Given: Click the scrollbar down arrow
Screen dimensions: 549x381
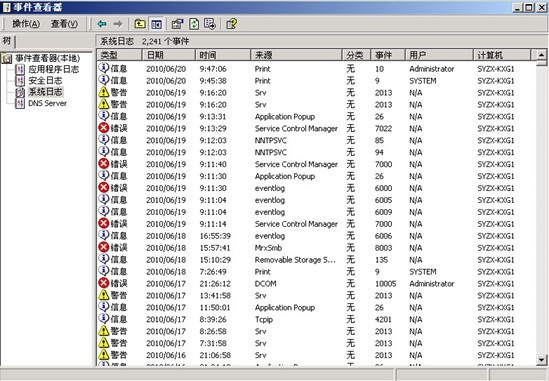Looking at the screenshot, I should 541,360.
